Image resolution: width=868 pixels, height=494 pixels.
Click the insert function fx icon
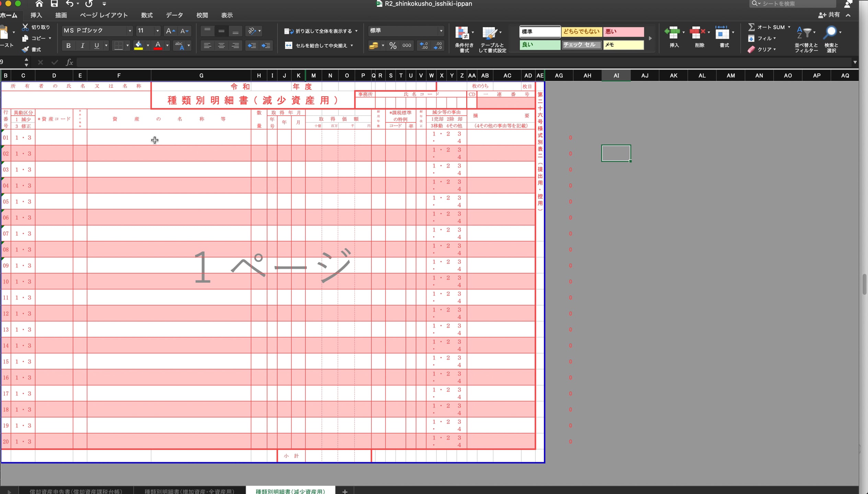coord(69,62)
